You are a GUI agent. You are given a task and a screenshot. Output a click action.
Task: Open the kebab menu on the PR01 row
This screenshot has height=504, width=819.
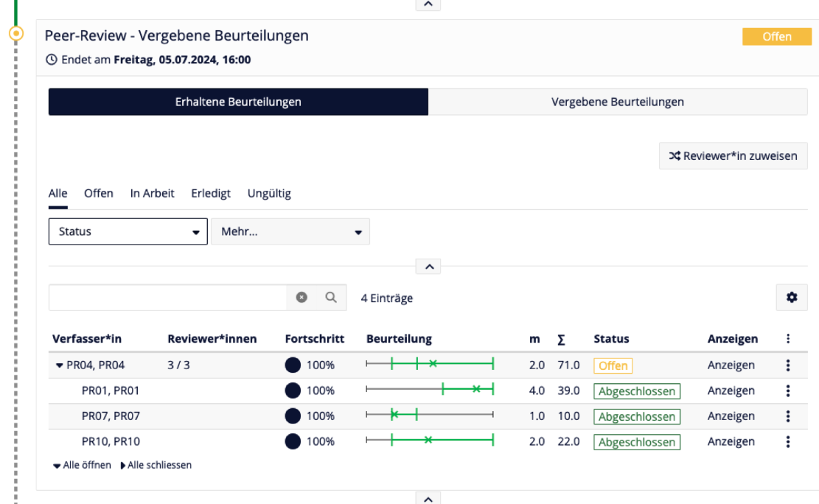pos(788,391)
